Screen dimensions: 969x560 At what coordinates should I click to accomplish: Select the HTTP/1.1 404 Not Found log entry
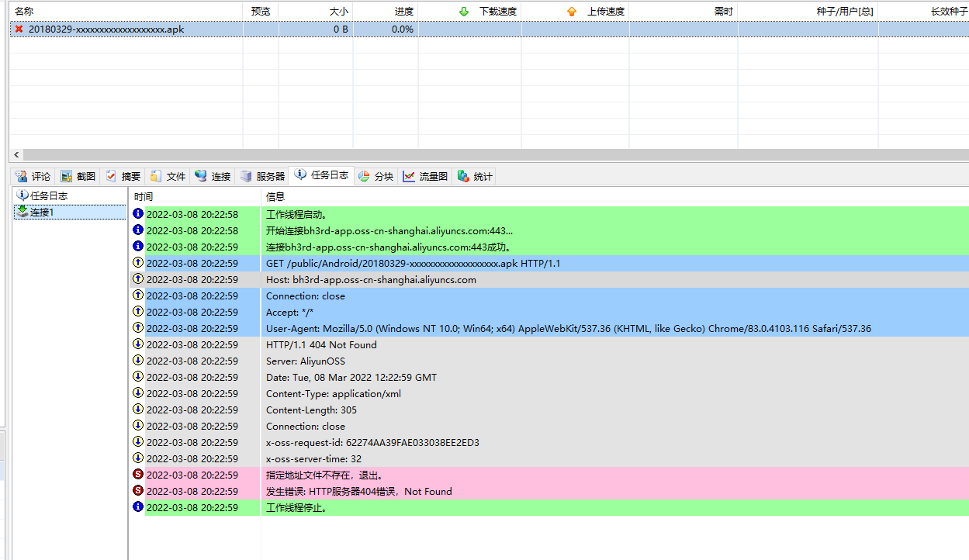[x=321, y=345]
